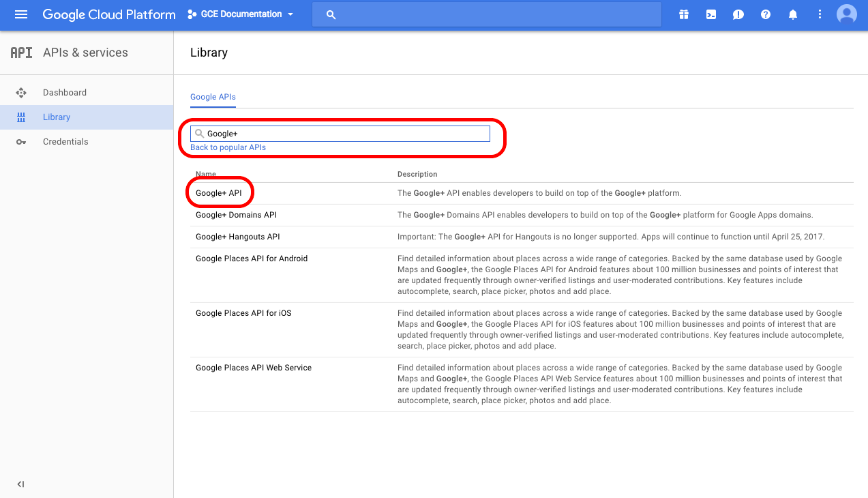Focus the top Cloud Platform search bar

point(487,14)
